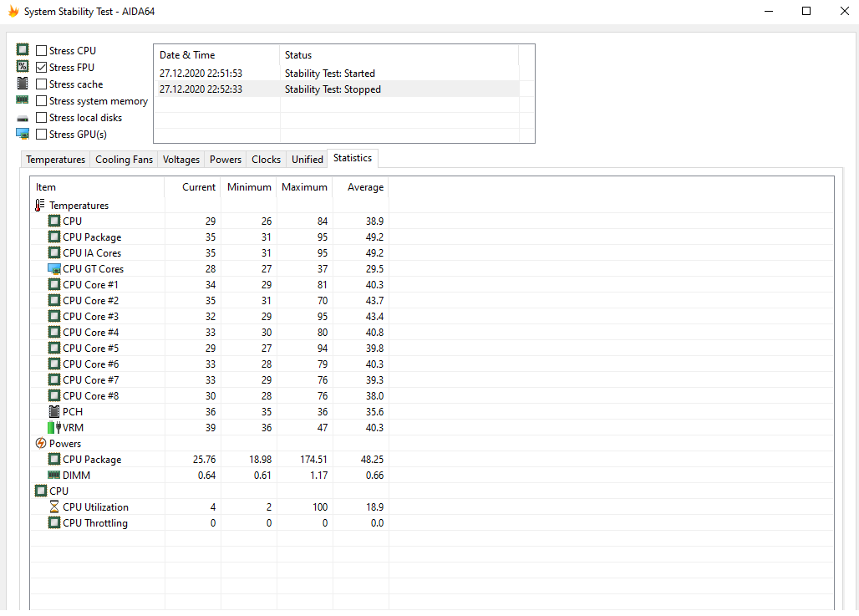Click the Current column header

point(192,187)
